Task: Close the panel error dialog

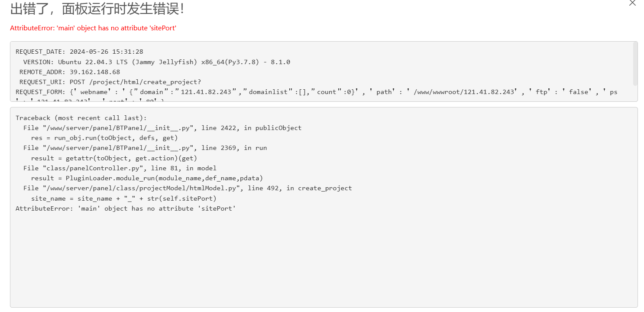Action: pos(632,3)
